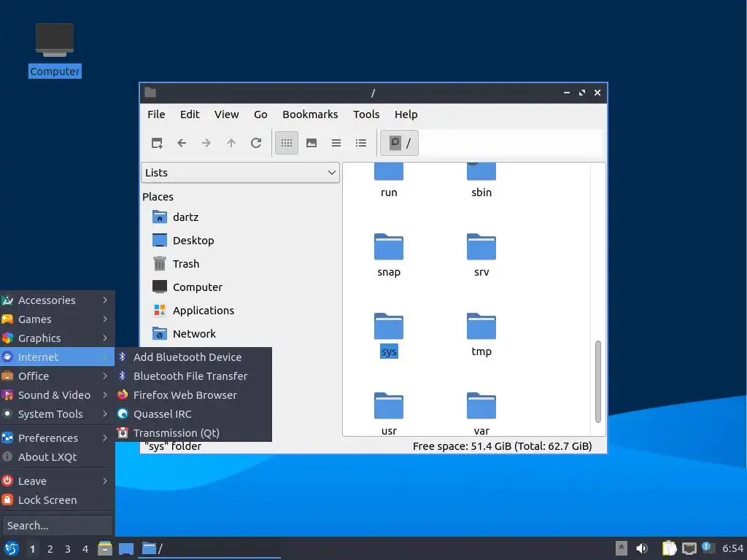Select the srv folder

tap(481, 254)
